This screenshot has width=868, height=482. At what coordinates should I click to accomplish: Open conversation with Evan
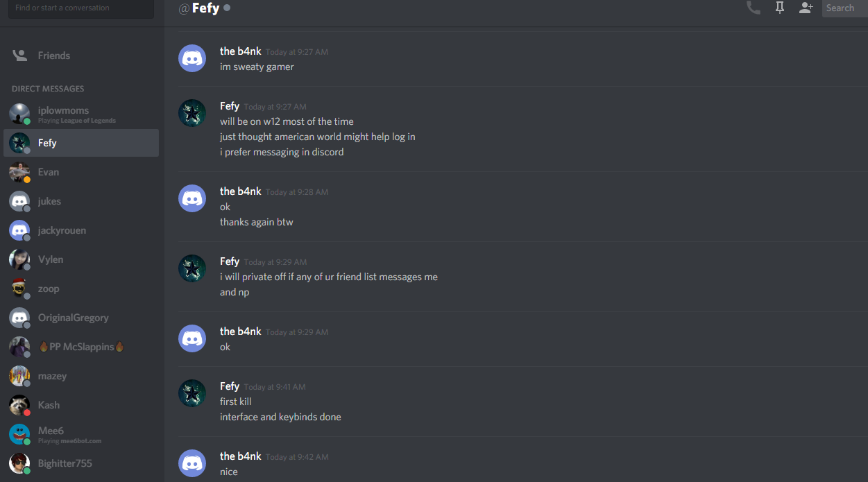click(81, 172)
